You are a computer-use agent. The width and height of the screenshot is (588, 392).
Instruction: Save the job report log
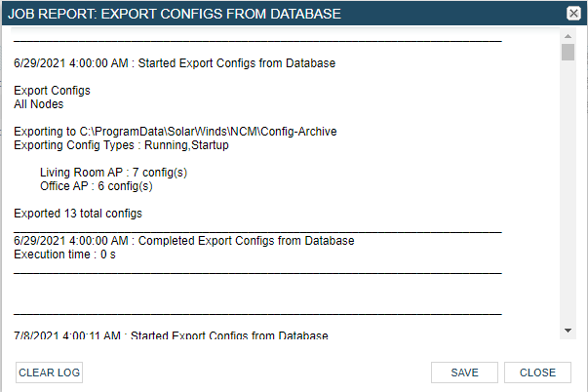[464, 372]
